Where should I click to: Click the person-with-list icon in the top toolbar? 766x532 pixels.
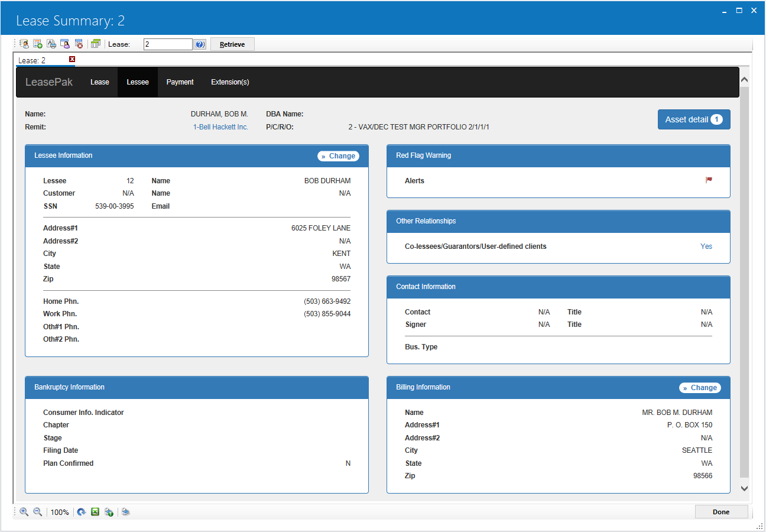(x=24, y=44)
